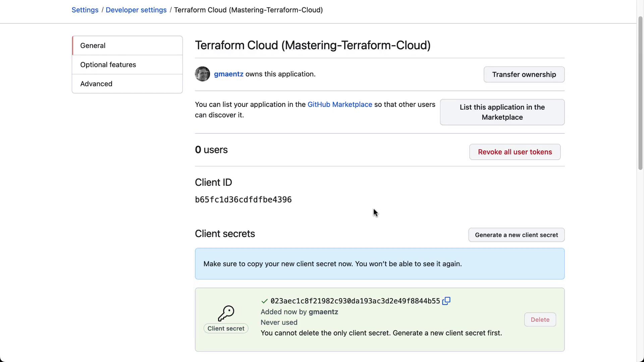Click the client secret hash string
The image size is (644, 362).
[355, 301]
